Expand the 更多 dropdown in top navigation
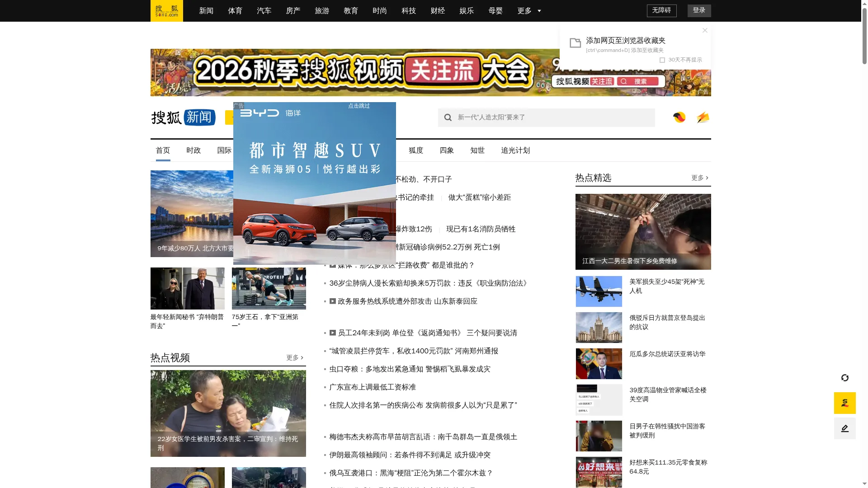 click(529, 11)
